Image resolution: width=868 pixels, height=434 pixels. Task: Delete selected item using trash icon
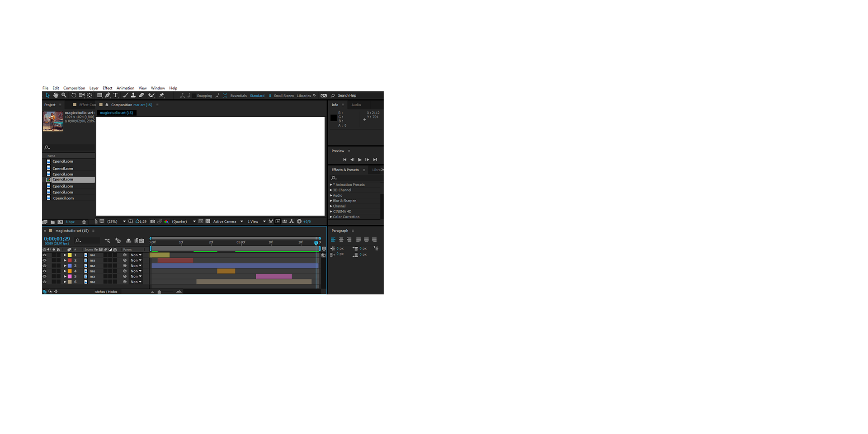point(84,222)
